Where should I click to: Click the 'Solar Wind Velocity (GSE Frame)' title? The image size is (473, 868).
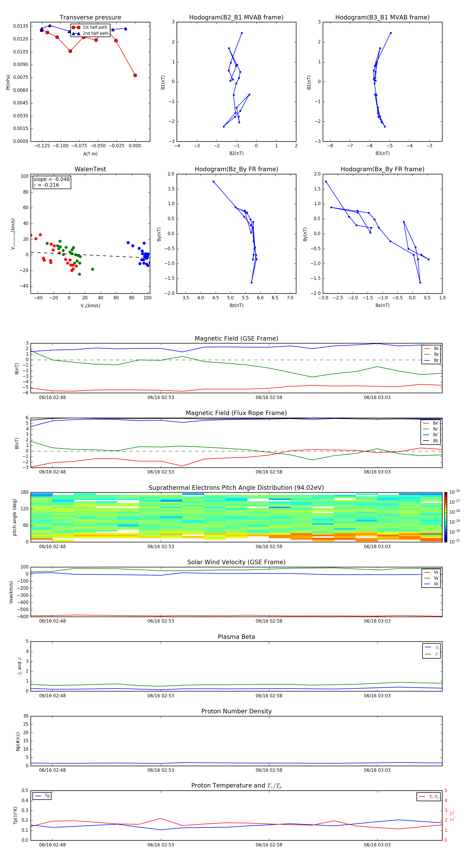(x=236, y=562)
